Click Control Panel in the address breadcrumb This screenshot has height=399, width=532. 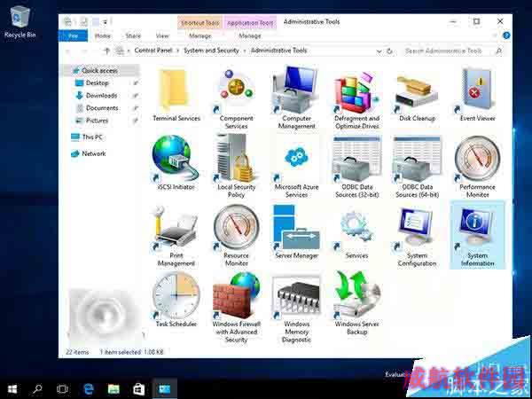point(153,51)
